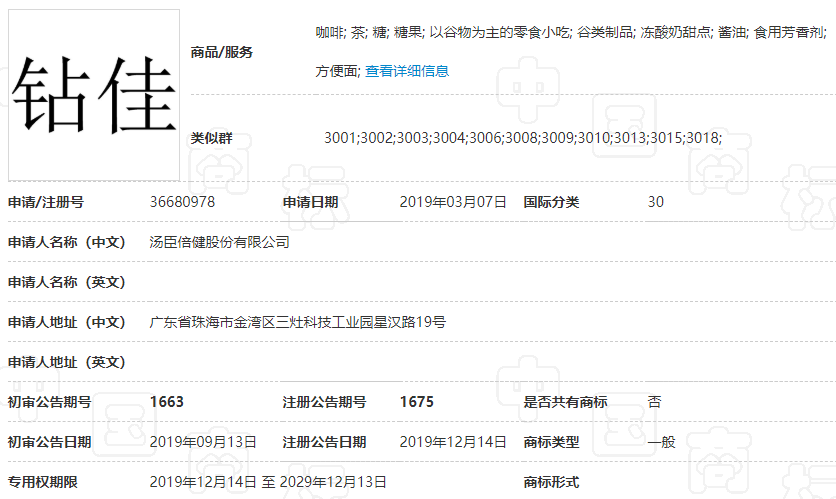Click the 申请人名称（英文） label

[x=67, y=282]
